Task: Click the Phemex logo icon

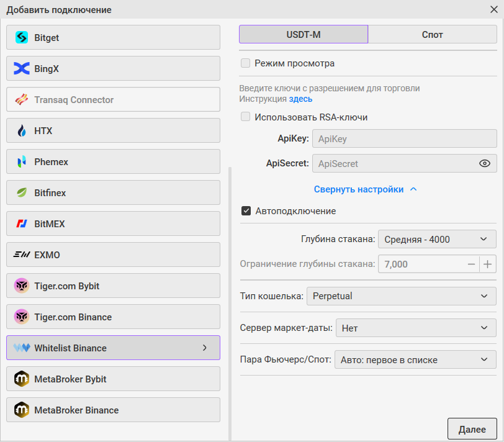Action: click(x=22, y=162)
